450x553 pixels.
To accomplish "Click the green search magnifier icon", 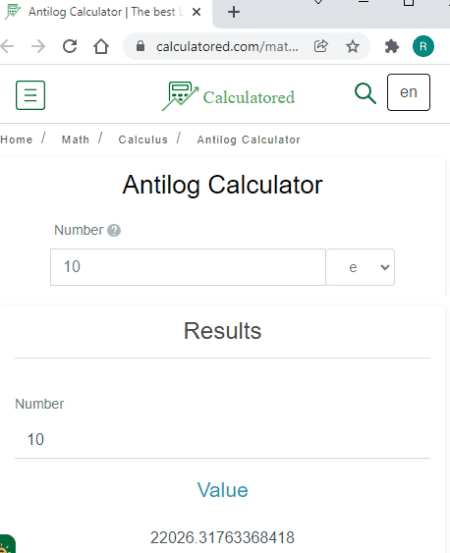I will pyautogui.click(x=365, y=93).
